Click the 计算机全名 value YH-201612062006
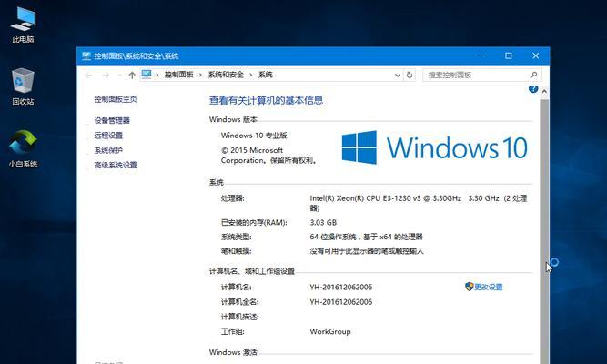This screenshot has height=364, width=607. (x=341, y=301)
